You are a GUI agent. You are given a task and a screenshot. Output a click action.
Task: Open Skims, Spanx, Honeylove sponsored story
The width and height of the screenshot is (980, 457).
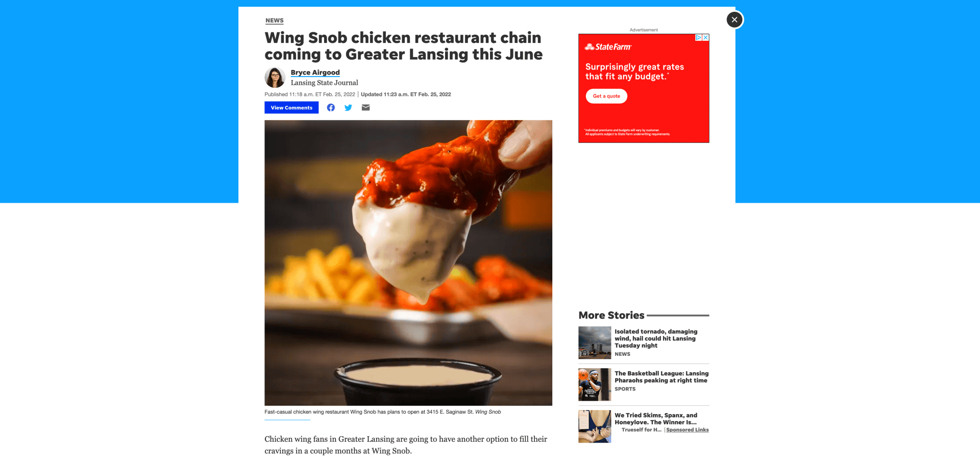656,419
